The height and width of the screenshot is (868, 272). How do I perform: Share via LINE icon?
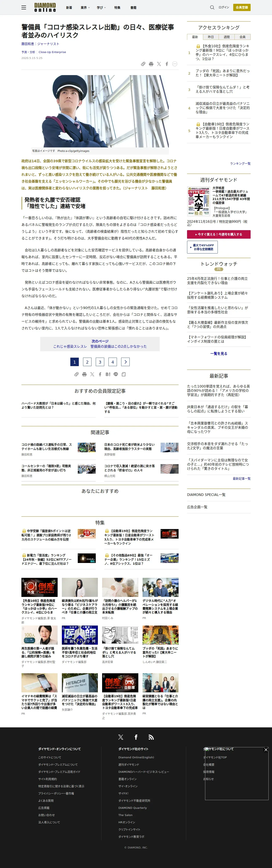pos(116,374)
